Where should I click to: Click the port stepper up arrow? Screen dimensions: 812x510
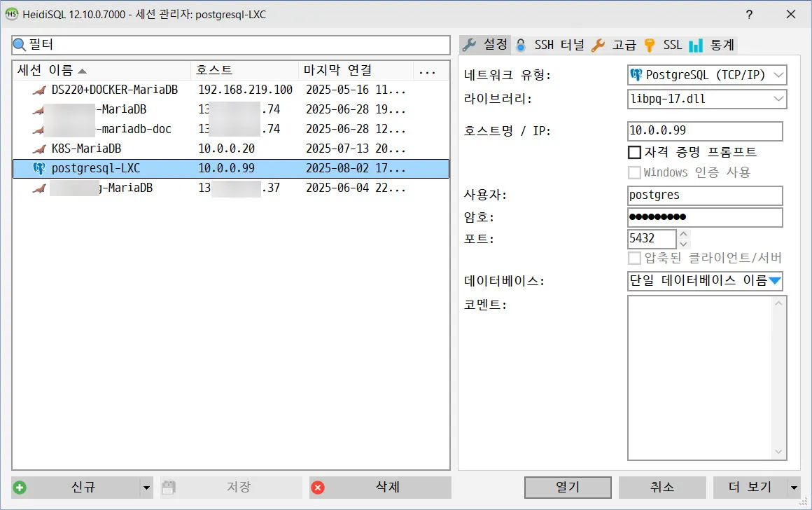click(683, 234)
